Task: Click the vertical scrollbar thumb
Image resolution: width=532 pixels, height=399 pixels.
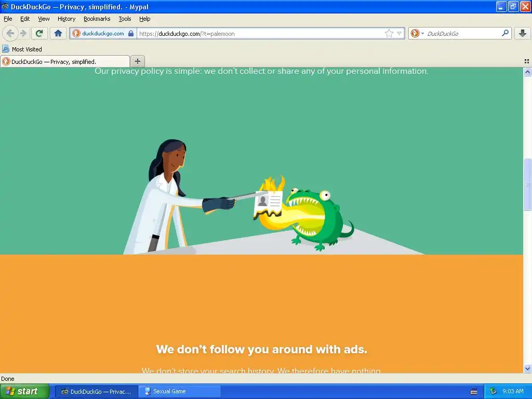Action: pos(527,184)
